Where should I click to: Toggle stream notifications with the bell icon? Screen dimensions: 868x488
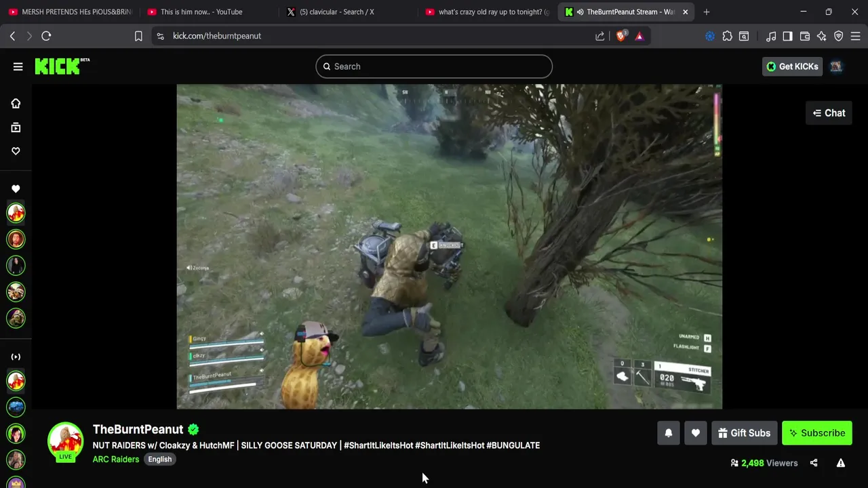(x=669, y=433)
